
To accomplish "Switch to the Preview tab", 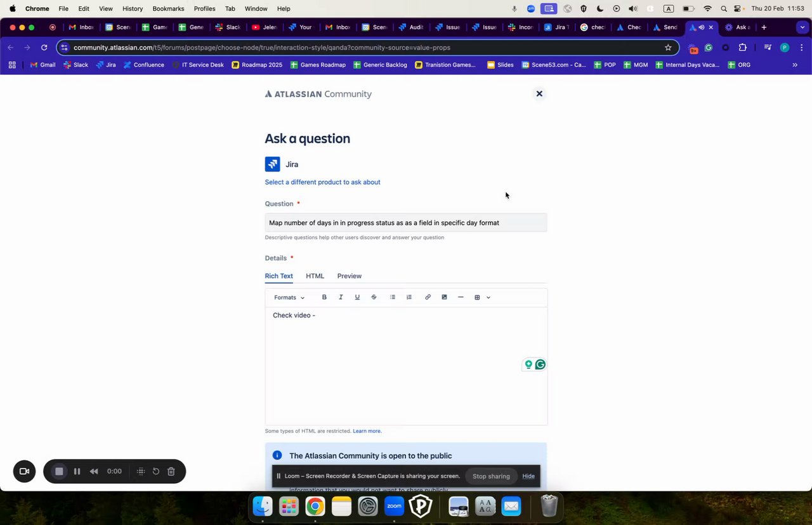I will click(350, 276).
